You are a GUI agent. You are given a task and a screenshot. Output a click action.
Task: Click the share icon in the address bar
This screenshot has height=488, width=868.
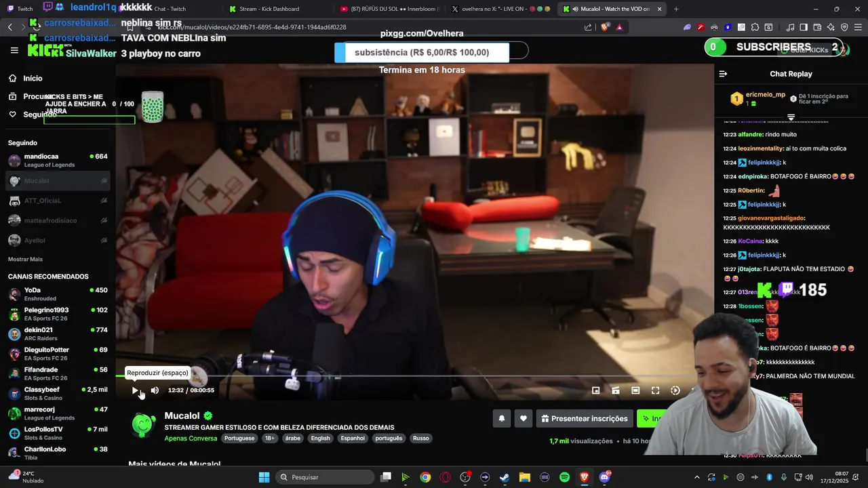[588, 27]
